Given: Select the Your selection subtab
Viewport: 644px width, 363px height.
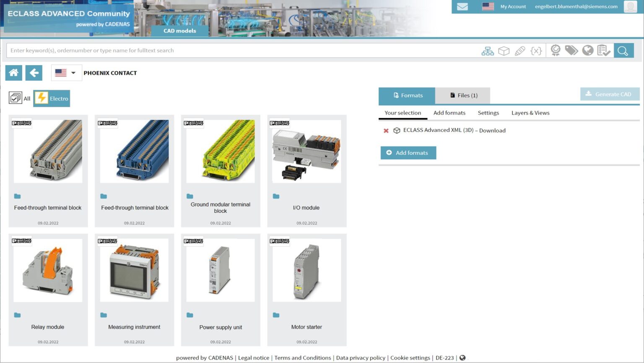Looking at the screenshot, I should (403, 113).
